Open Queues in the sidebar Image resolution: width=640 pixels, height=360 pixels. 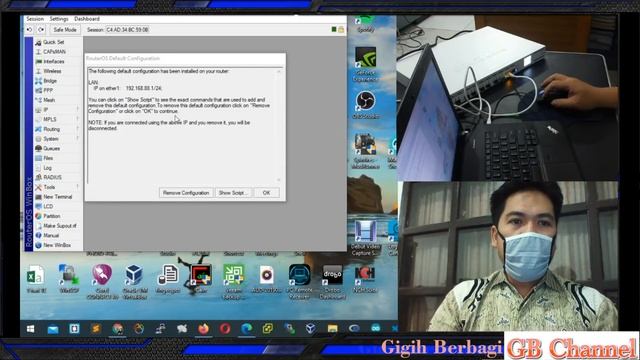[x=51, y=149]
